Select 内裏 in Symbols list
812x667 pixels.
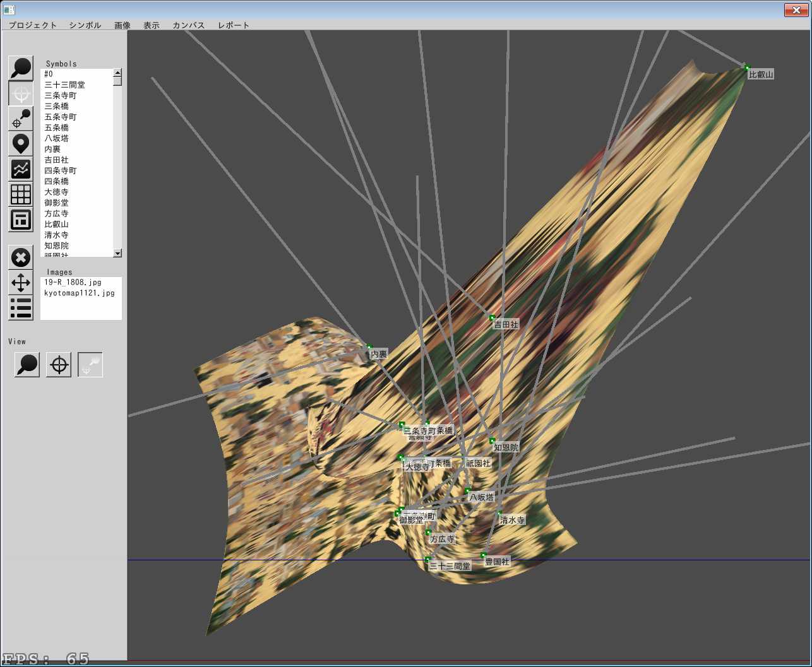click(52, 149)
